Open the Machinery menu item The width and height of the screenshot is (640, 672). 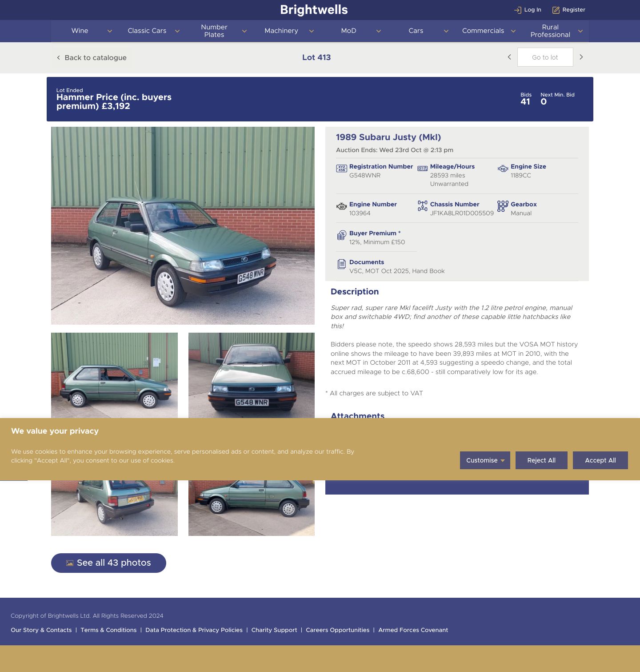pos(281,31)
